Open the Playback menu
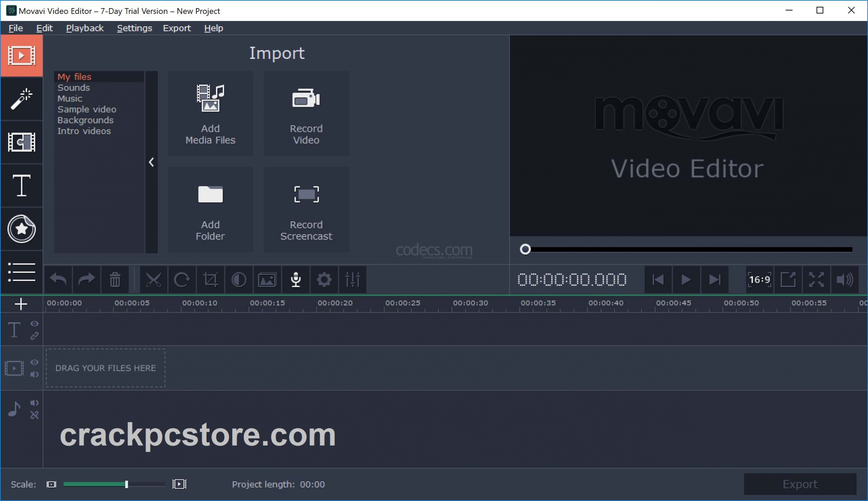Viewport: 868px width, 501px height. (x=85, y=28)
